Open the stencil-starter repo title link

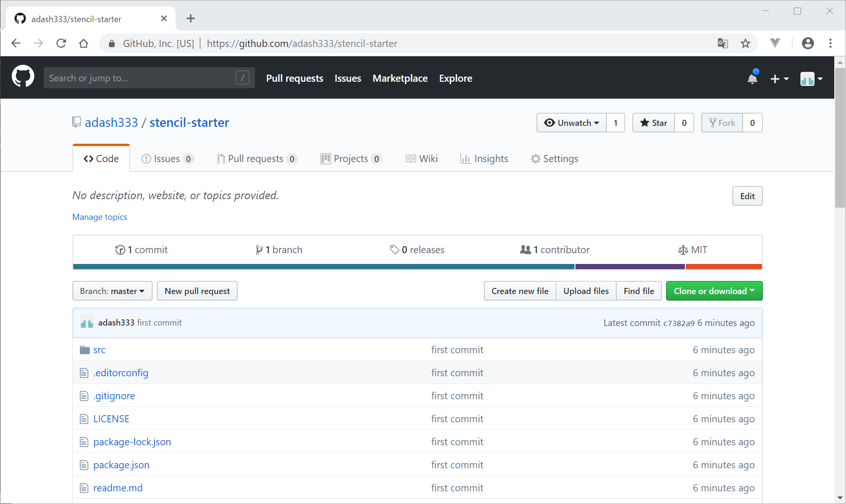[189, 123]
